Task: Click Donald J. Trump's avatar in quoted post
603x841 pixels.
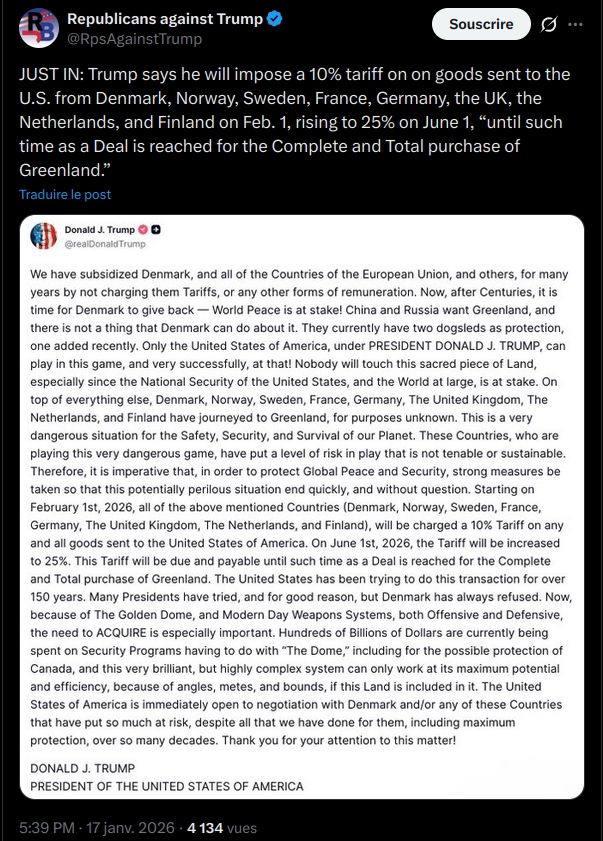Action: click(x=43, y=236)
